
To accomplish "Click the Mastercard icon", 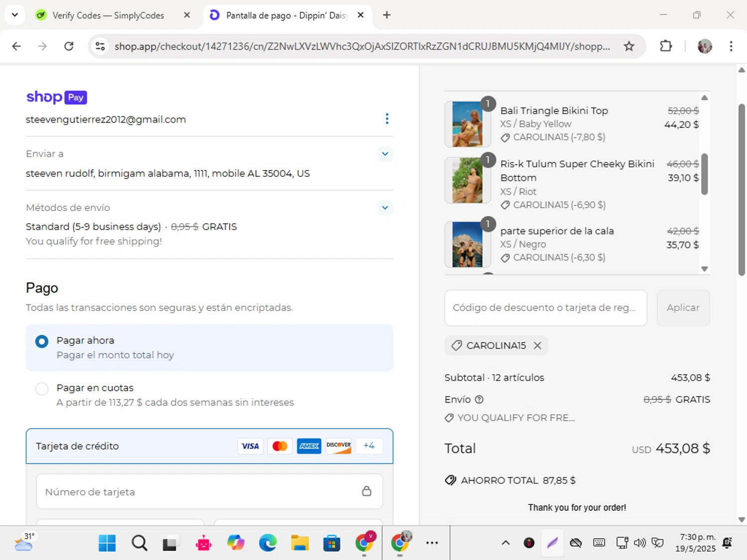I will coord(280,446).
